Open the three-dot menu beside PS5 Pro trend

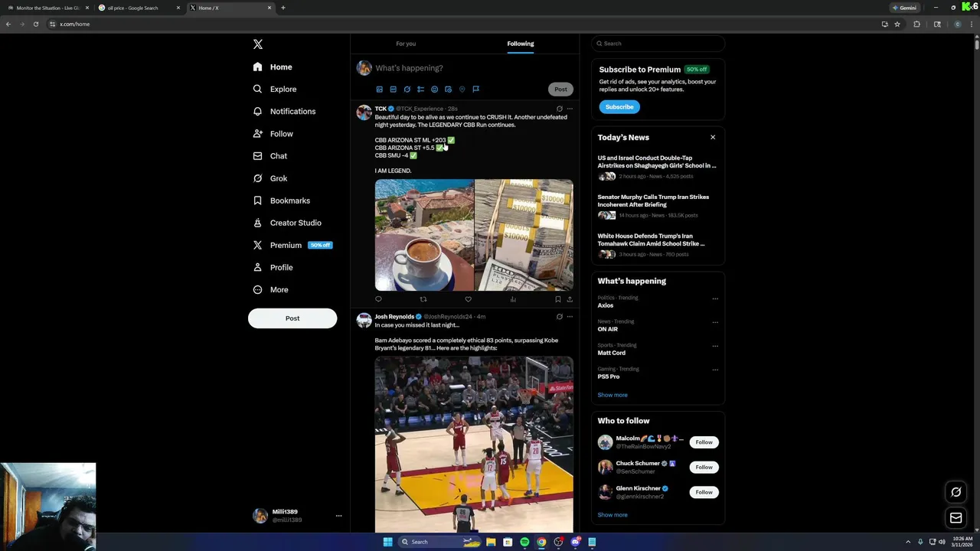715,370
